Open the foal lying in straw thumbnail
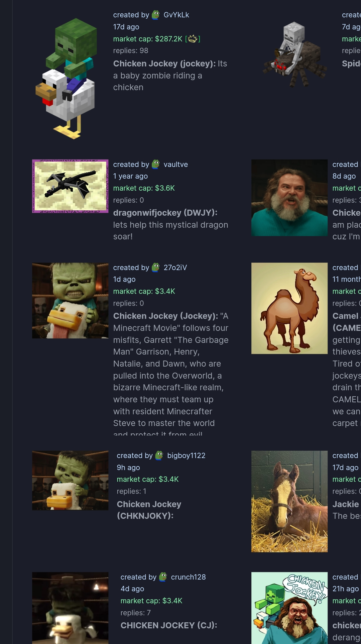 [x=289, y=501]
